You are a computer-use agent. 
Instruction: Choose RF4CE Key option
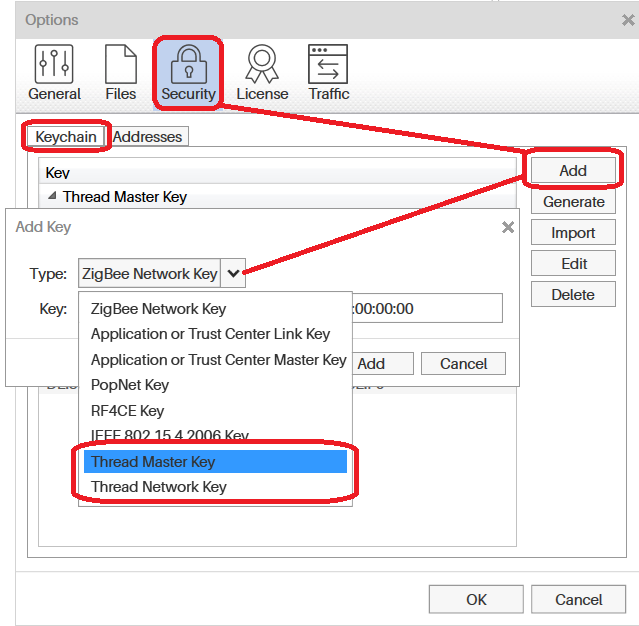pyautogui.click(x=215, y=411)
